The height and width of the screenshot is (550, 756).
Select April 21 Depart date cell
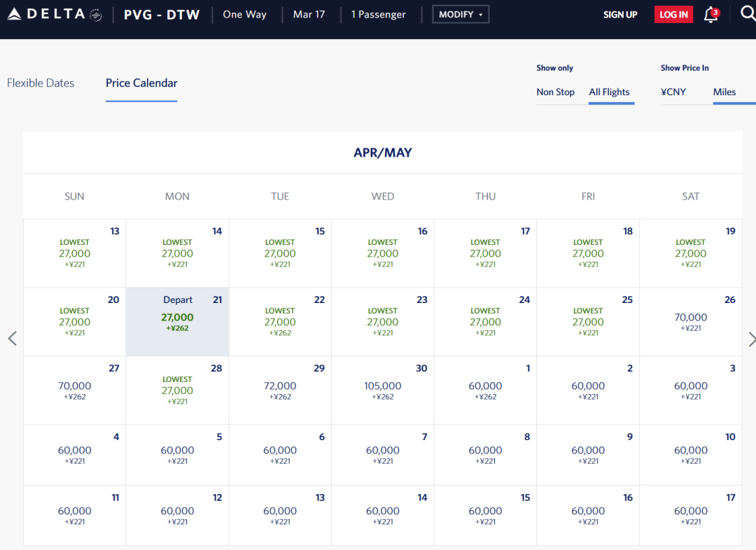coord(177,322)
